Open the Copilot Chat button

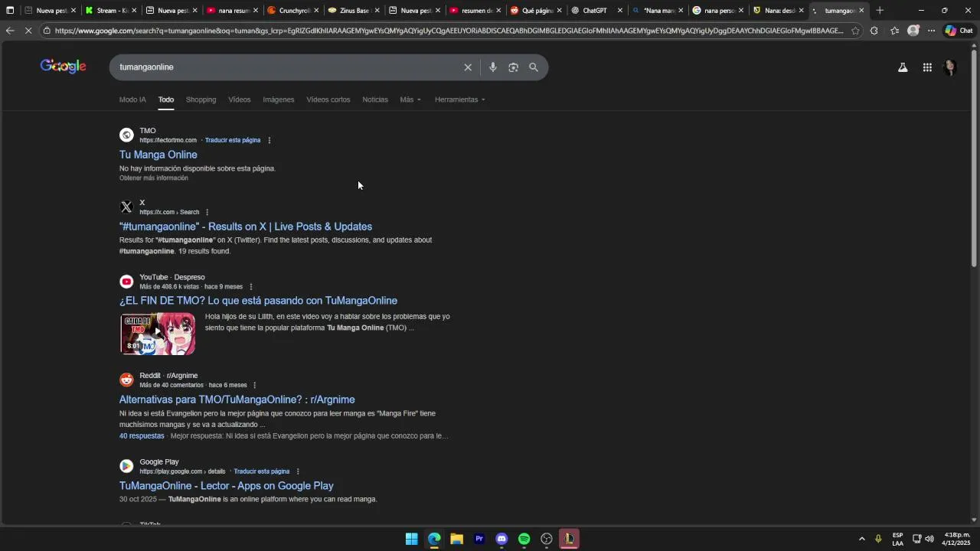click(x=959, y=31)
